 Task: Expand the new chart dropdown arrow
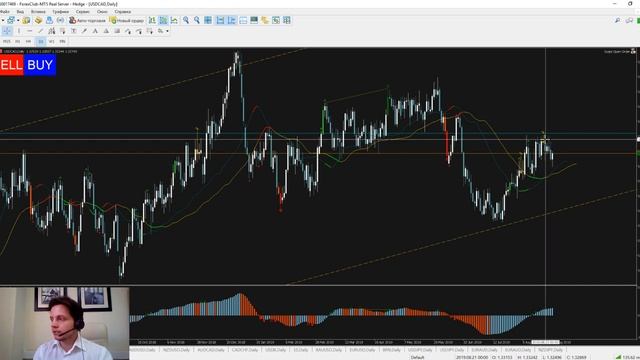18,20
